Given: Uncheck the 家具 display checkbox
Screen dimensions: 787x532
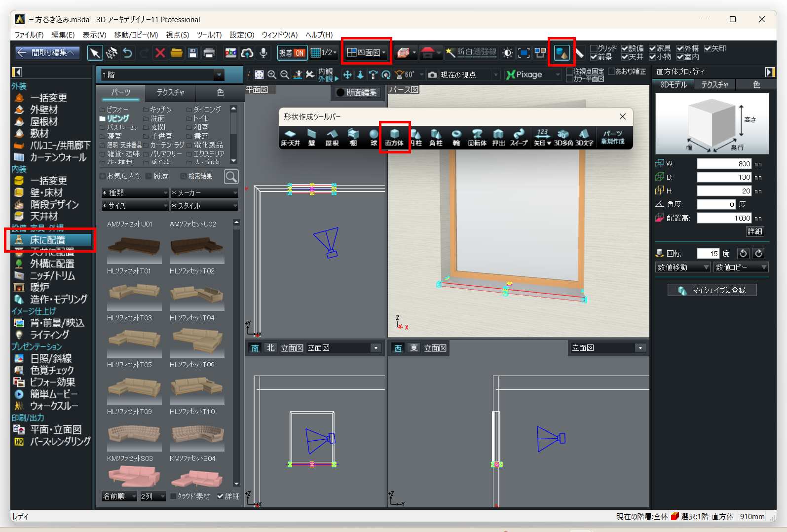Looking at the screenshot, I should click(x=652, y=48).
